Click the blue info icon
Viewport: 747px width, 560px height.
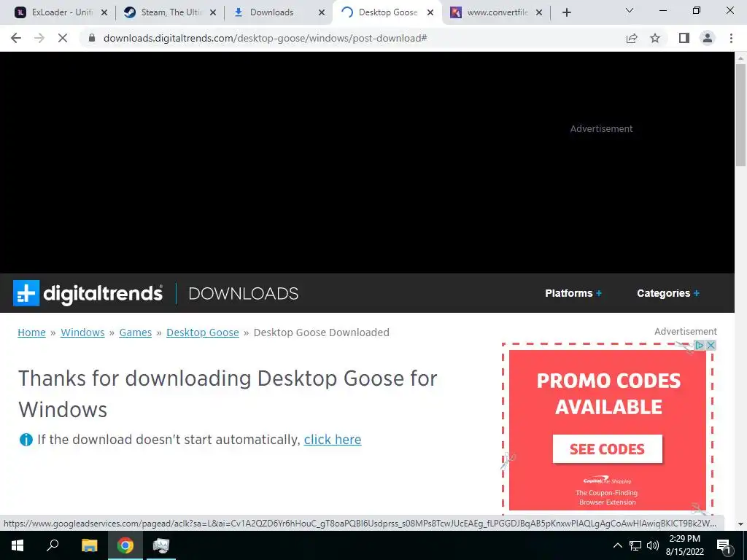[26, 440]
